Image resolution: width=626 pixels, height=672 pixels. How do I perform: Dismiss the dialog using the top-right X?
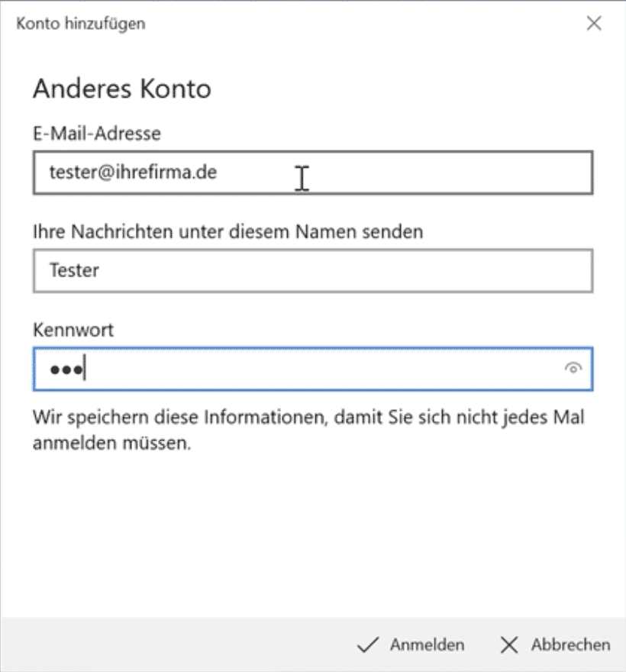point(595,24)
